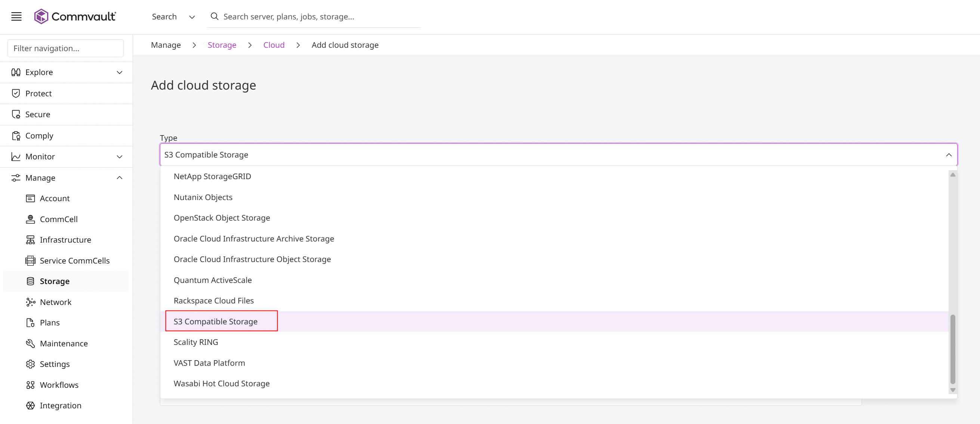The image size is (980, 424).
Task: Collapse the Manage navigation section
Action: 120,178
